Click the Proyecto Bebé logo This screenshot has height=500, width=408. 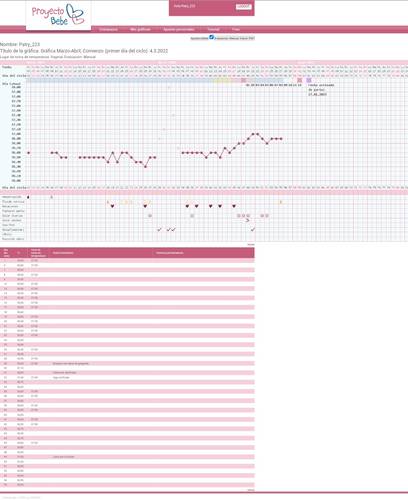pyautogui.click(x=58, y=15)
